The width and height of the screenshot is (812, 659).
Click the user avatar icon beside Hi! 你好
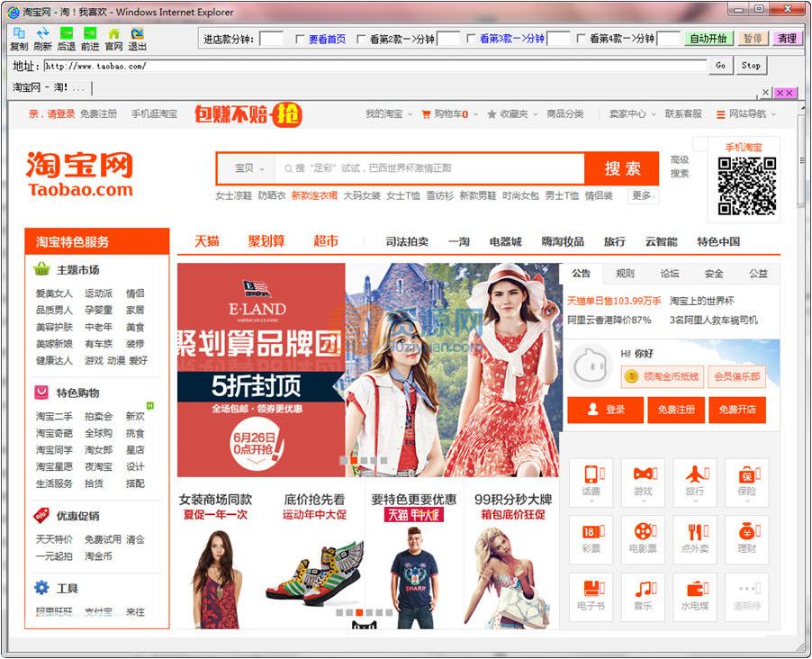pos(591,366)
